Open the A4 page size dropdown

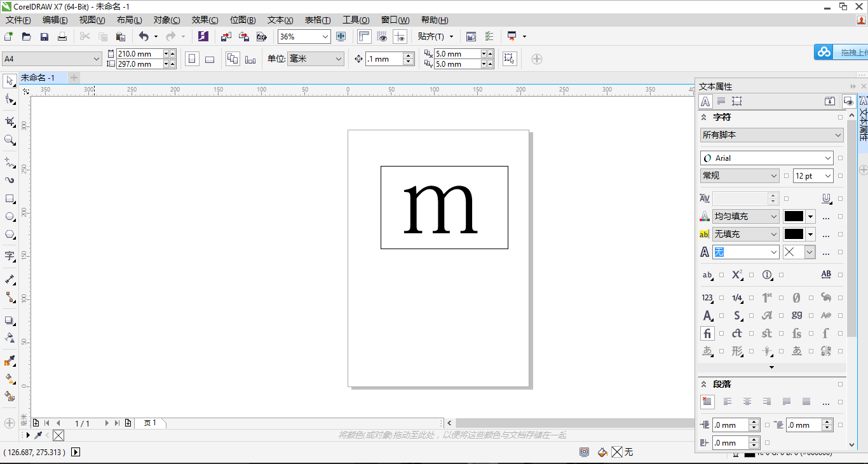pyautogui.click(x=97, y=59)
